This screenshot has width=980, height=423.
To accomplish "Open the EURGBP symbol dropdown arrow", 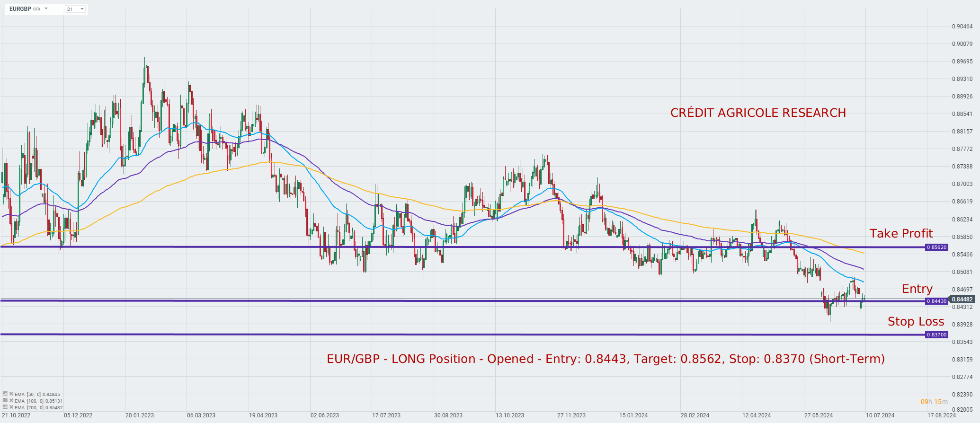I will [x=46, y=9].
